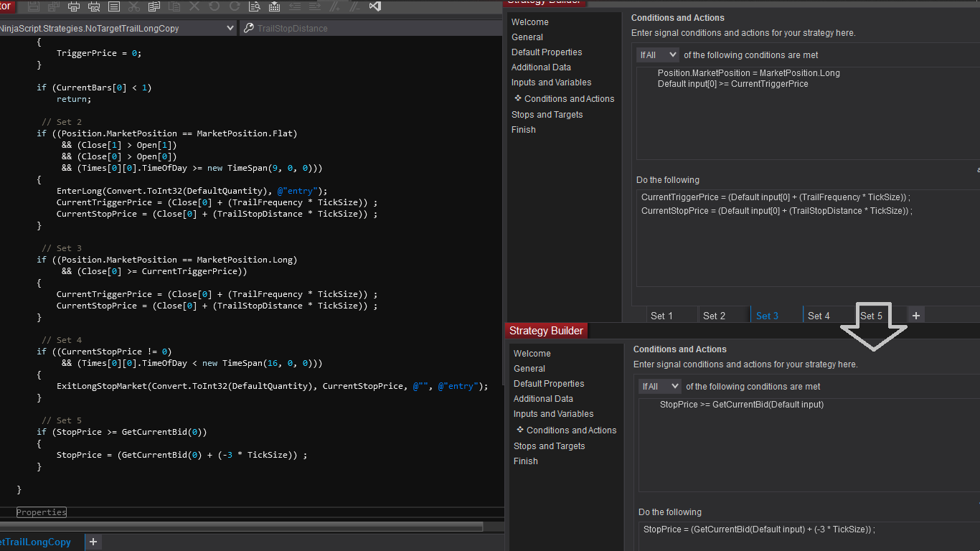Click the Save icon in editor toolbar
980x551 pixels.
click(x=34, y=6)
